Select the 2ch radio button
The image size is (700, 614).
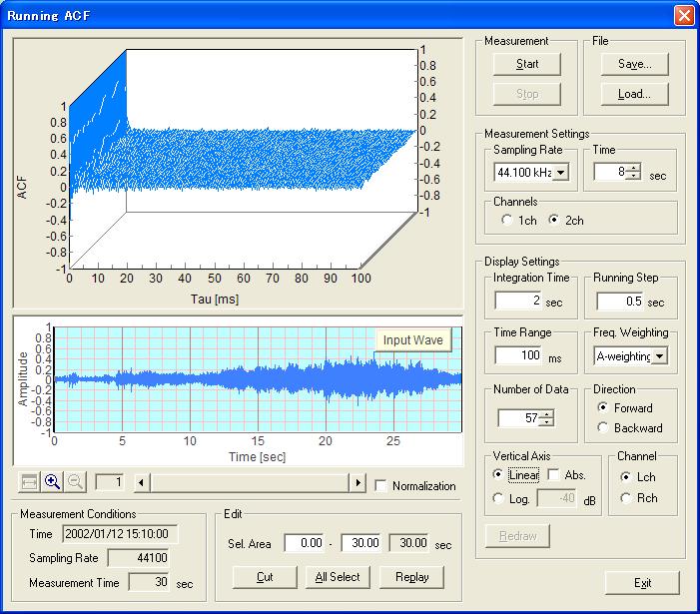pos(553,220)
